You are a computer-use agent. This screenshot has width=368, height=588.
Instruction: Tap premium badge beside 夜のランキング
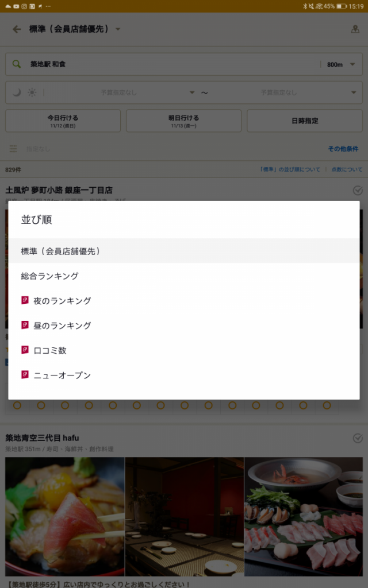(x=25, y=300)
